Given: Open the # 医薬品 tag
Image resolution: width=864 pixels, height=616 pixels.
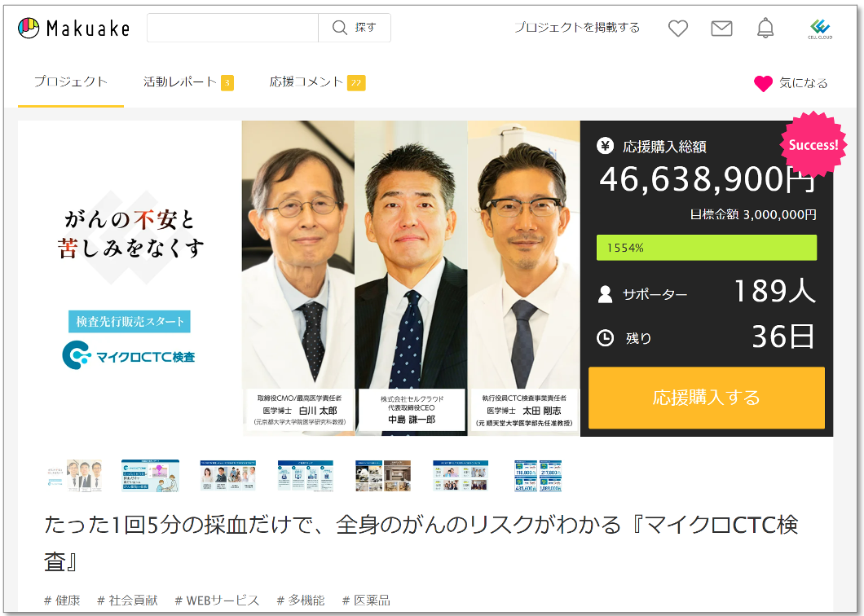Looking at the screenshot, I should [366, 600].
